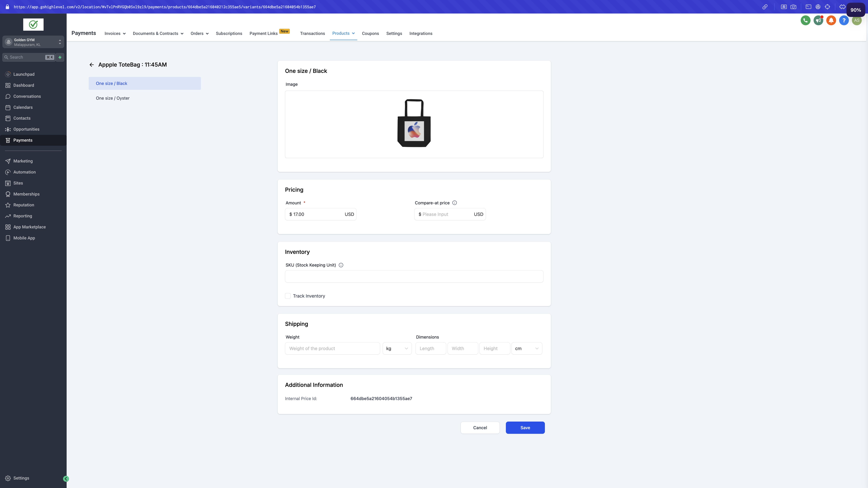Open the weight unit kg dropdown

click(397, 349)
